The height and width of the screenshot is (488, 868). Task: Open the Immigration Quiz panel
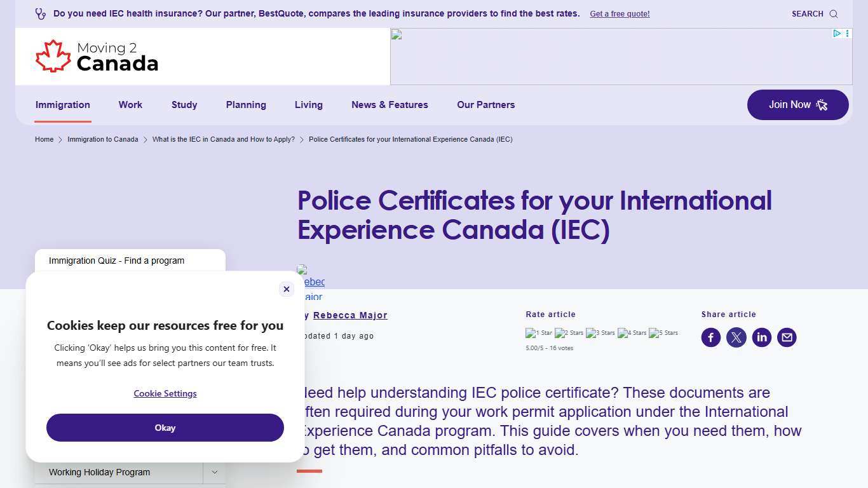(x=116, y=261)
